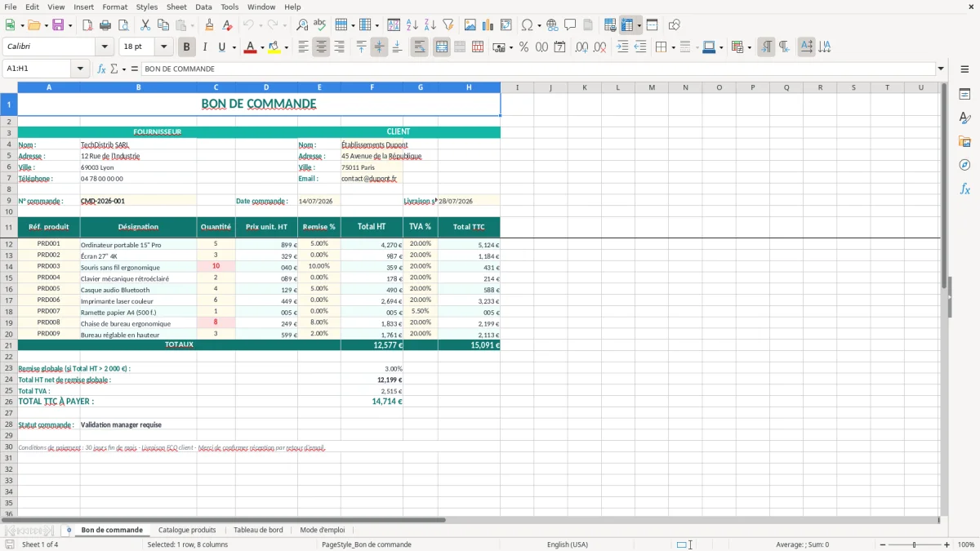The width and height of the screenshot is (980, 551).
Task: Open the Styles menu
Action: (147, 7)
